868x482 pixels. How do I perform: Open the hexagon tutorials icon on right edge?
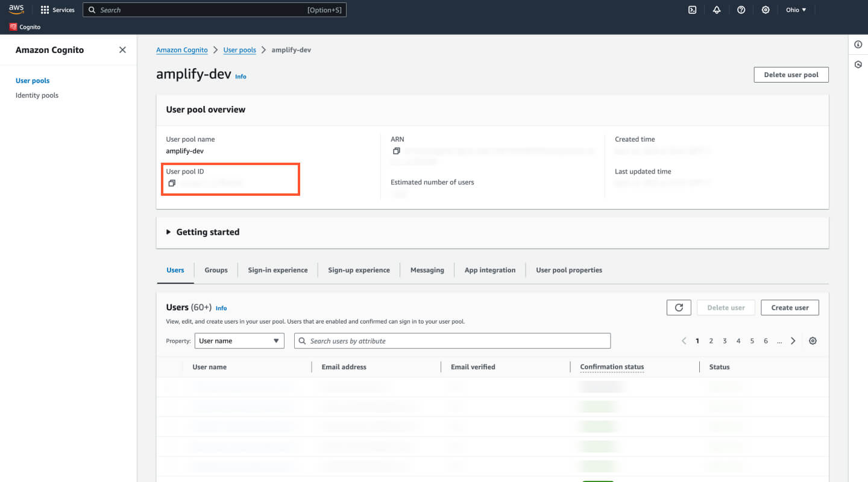858,64
